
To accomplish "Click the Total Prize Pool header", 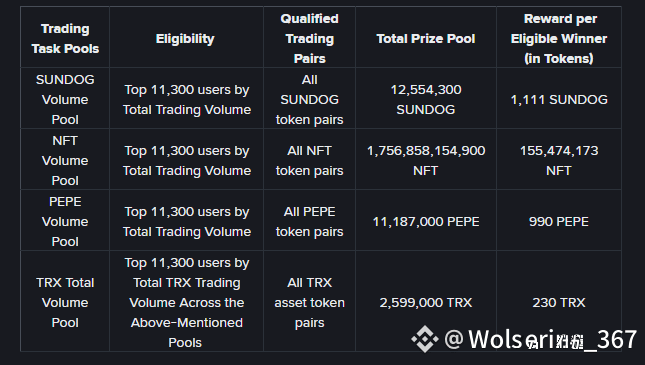I will click(x=426, y=39).
